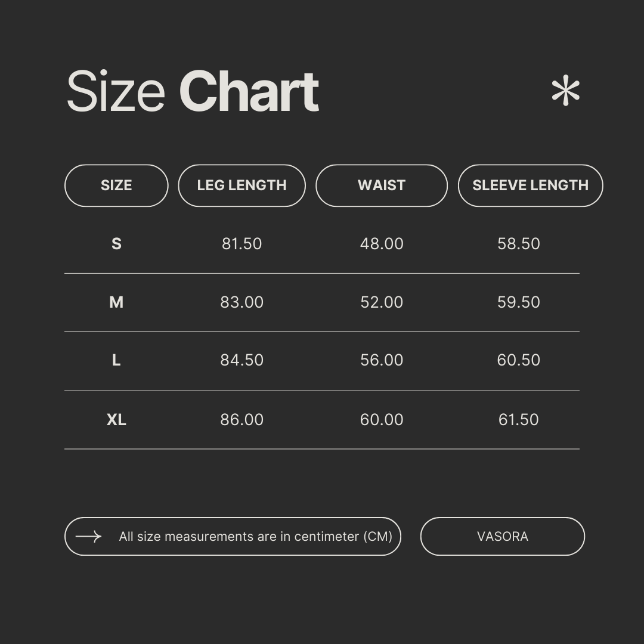Click the arrow icon in the footer note

pos(88,537)
